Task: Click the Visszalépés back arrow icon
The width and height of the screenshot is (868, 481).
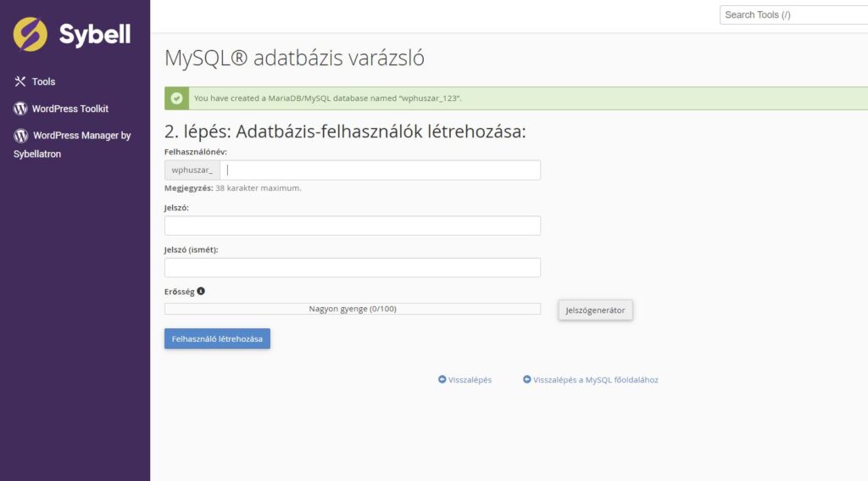Action: [442, 379]
